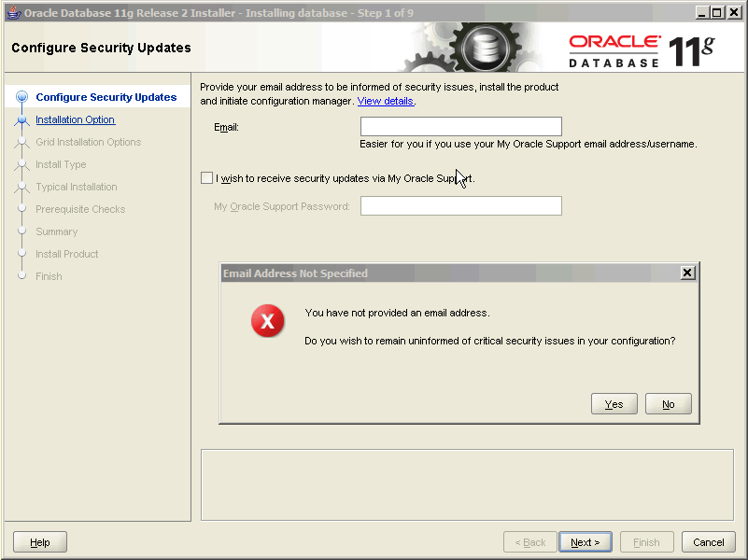Click the Next button
This screenshot has width=748, height=560.
[586, 542]
